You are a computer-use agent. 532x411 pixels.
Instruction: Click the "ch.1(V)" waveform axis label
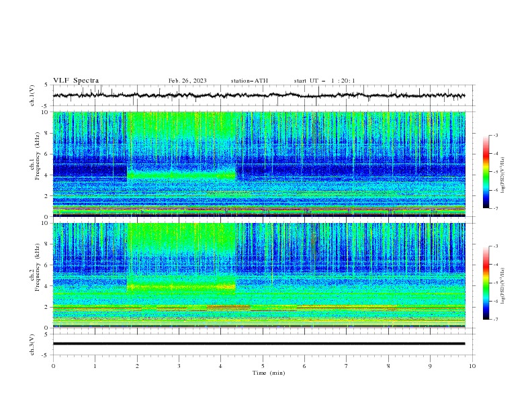pos(32,95)
